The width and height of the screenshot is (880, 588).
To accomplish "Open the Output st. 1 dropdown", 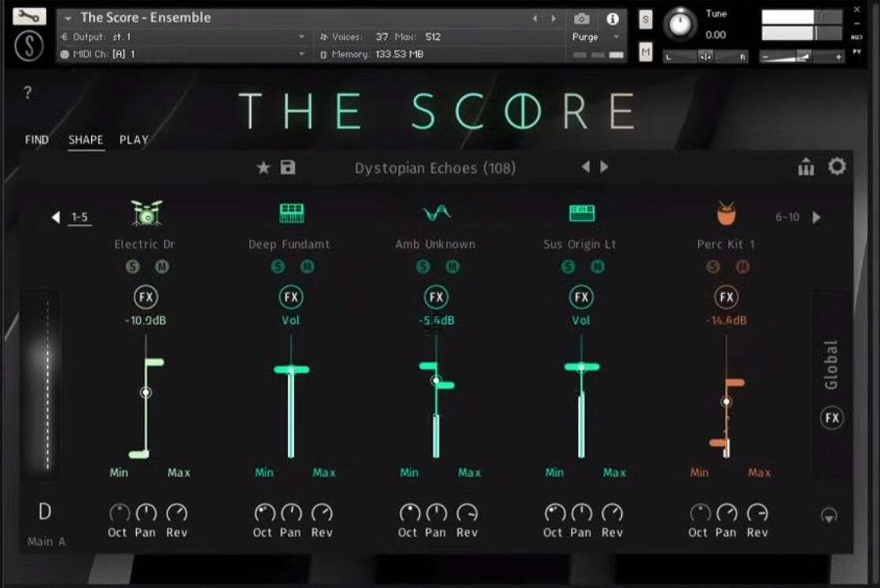I will [x=301, y=37].
